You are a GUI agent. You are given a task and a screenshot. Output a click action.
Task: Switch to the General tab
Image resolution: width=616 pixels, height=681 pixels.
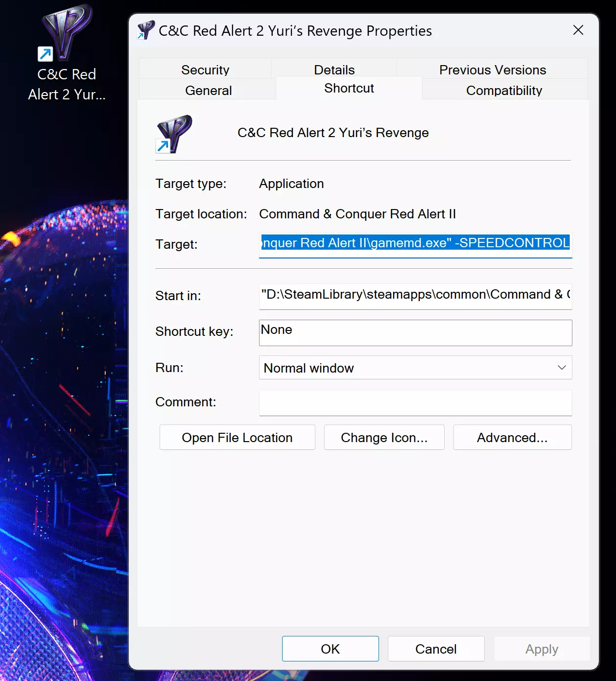(208, 90)
